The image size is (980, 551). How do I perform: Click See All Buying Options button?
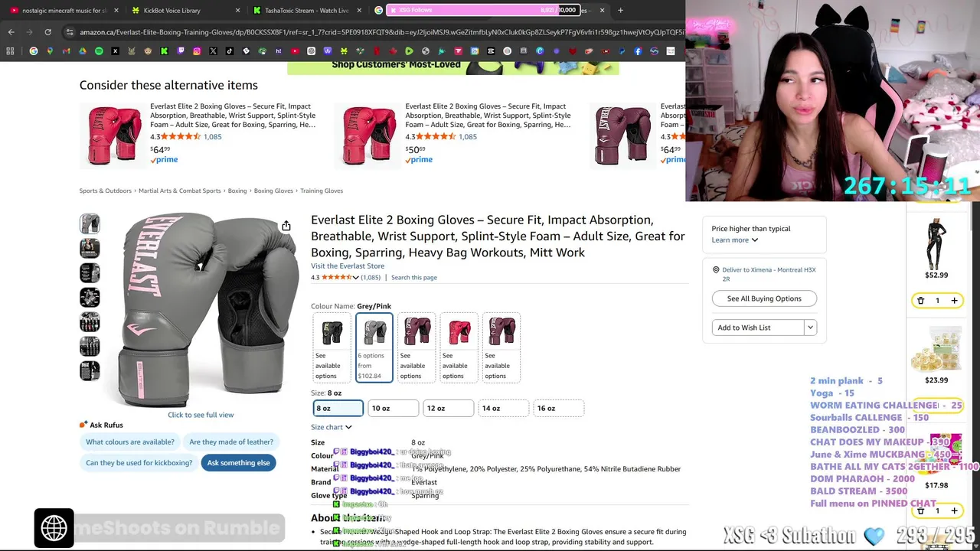(x=764, y=298)
